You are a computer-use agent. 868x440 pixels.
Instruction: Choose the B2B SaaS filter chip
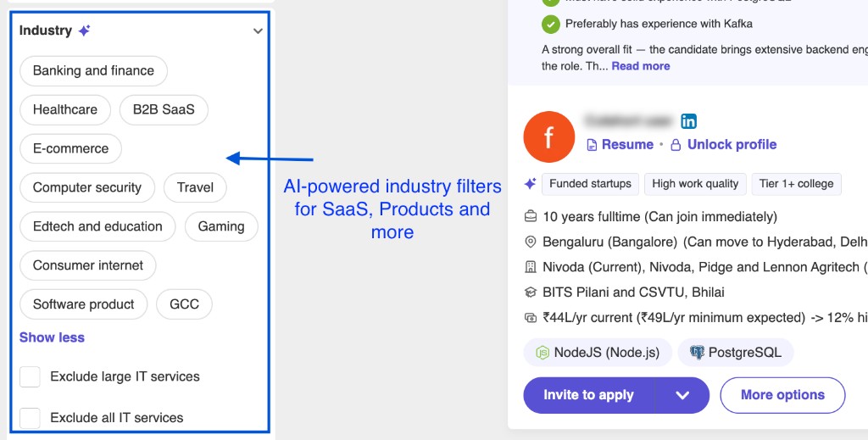pos(164,109)
